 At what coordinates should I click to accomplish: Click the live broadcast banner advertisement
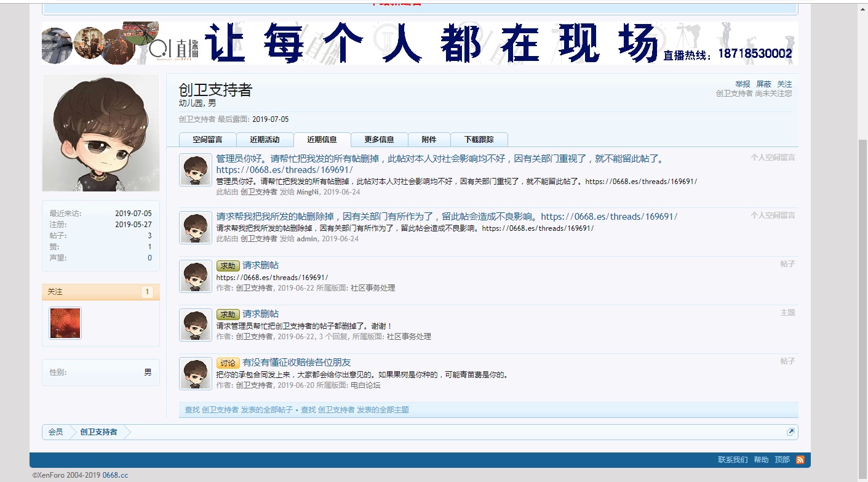pyautogui.click(x=420, y=43)
